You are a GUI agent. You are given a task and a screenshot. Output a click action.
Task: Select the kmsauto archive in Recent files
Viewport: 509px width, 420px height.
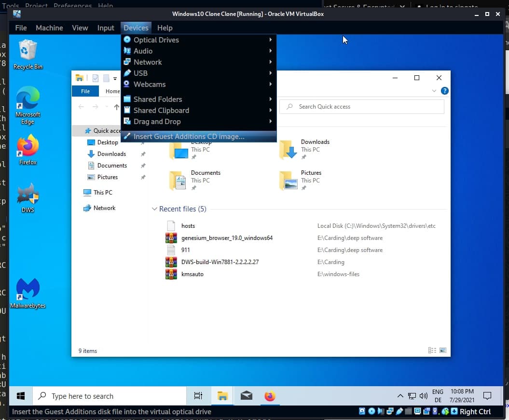coord(192,274)
